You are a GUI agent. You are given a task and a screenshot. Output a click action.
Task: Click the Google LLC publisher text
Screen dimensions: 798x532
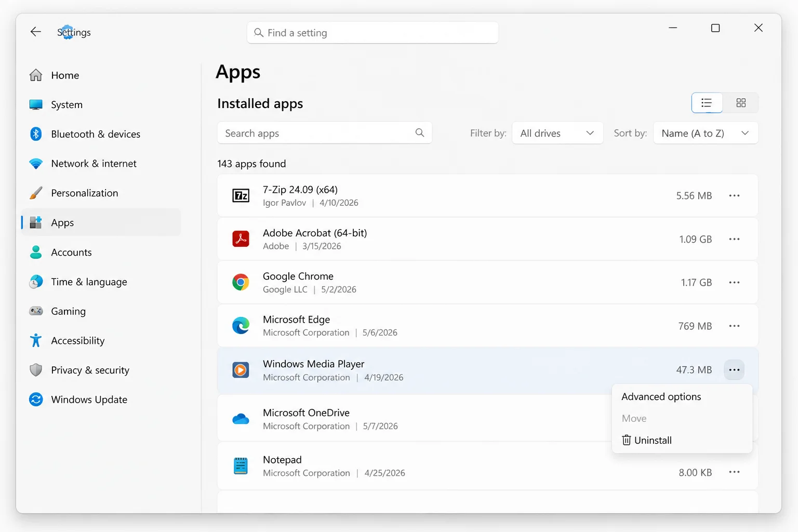point(285,289)
